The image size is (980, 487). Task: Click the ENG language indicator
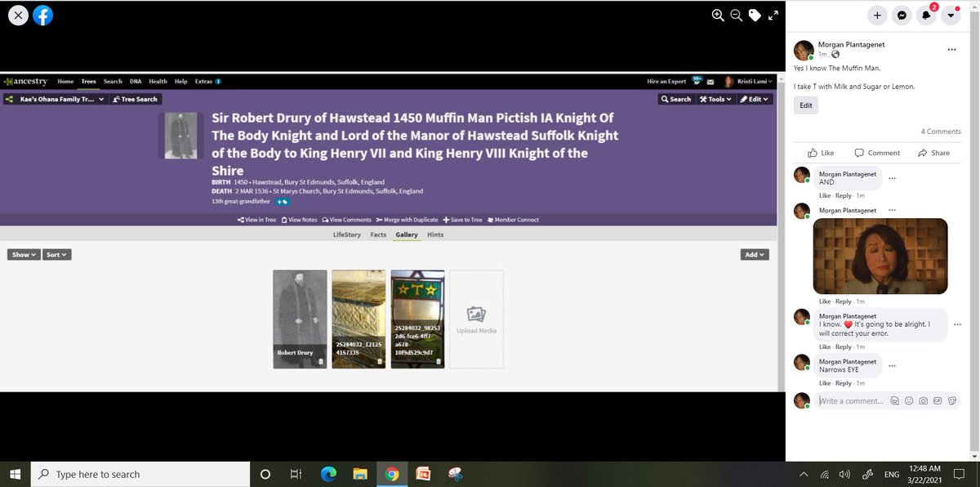[x=893, y=474]
